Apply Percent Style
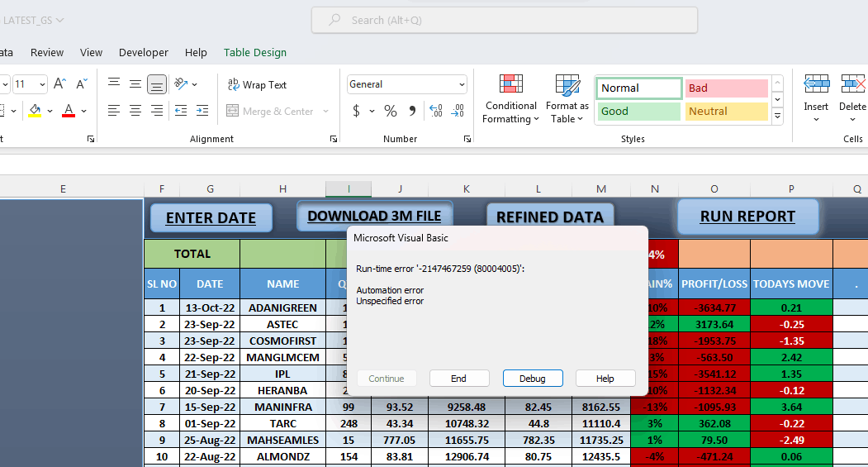This screenshot has width=868, height=467. coord(391,111)
